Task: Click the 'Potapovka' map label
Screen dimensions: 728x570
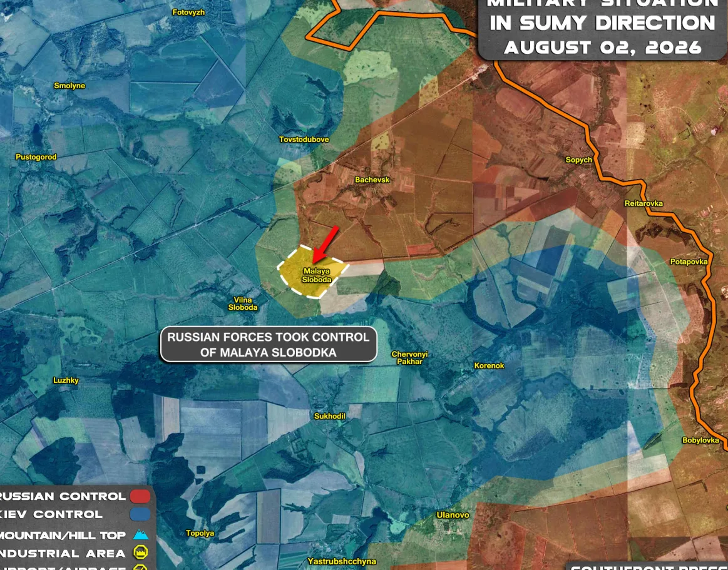Action: (x=689, y=262)
